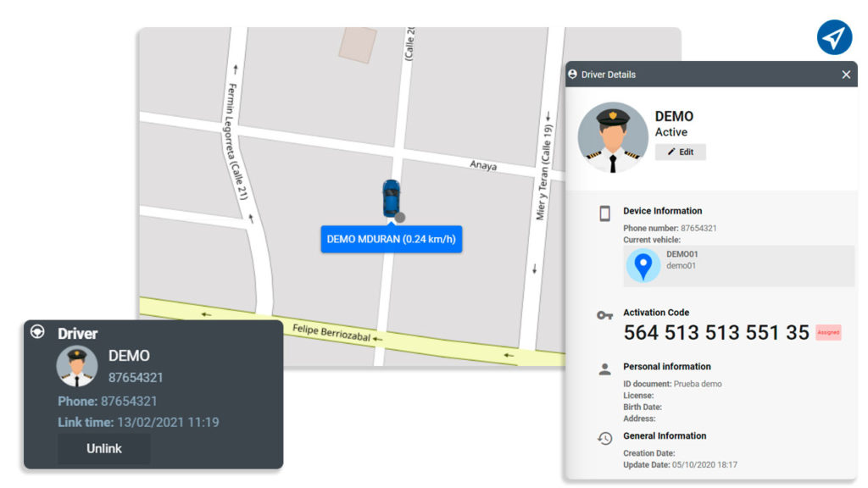This screenshot has width=868, height=488.
Task: Click the Felipe Berriozabal street label
Action: (331, 332)
